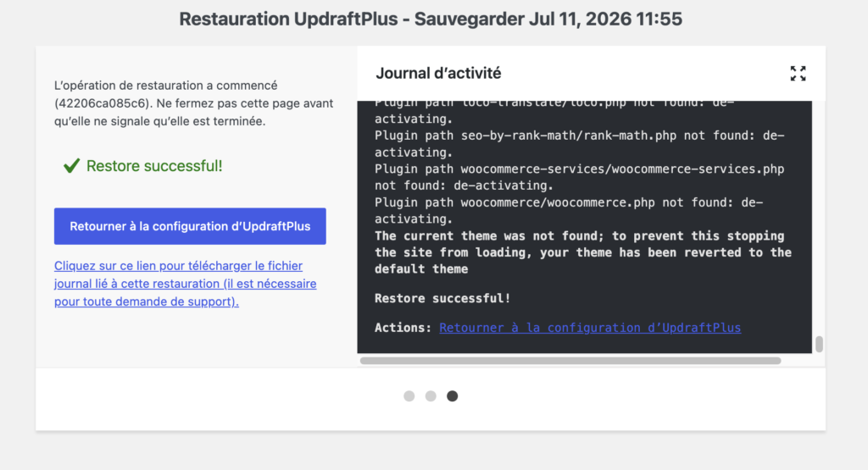Screen dimensions: 868x470
Task: Click Retourner à la configuration d'UpdraftPlus button
Action: click(x=190, y=226)
